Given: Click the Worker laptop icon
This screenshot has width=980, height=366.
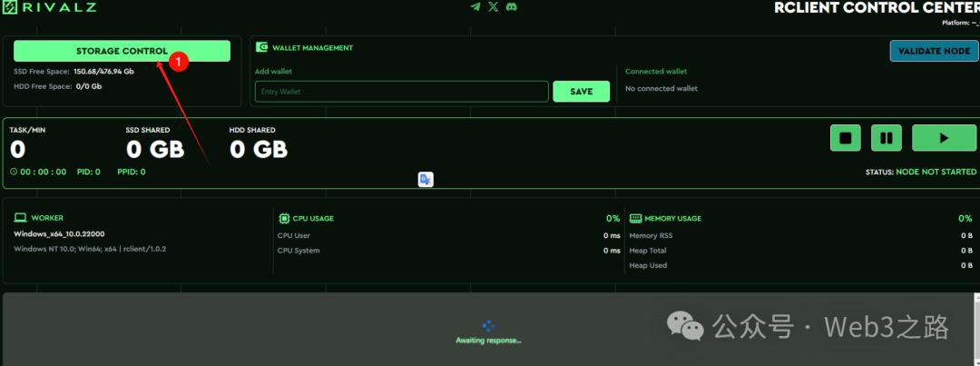Looking at the screenshot, I should tap(21, 218).
